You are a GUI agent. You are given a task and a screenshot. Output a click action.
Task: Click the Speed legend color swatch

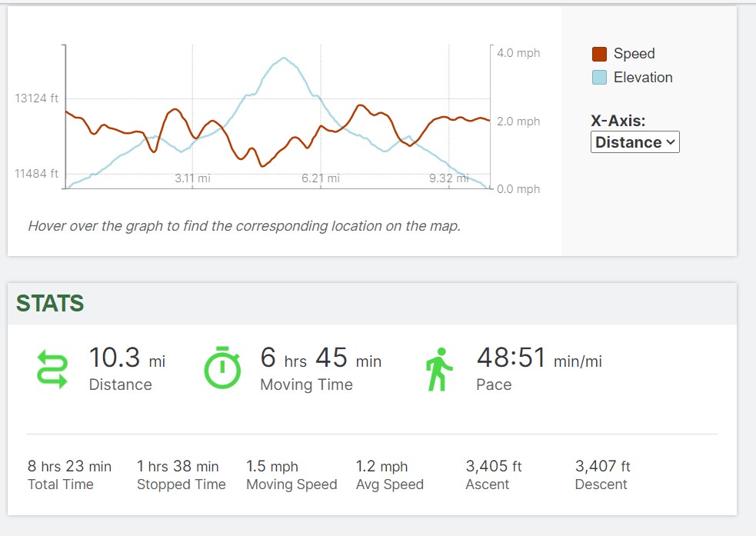pos(599,54)
